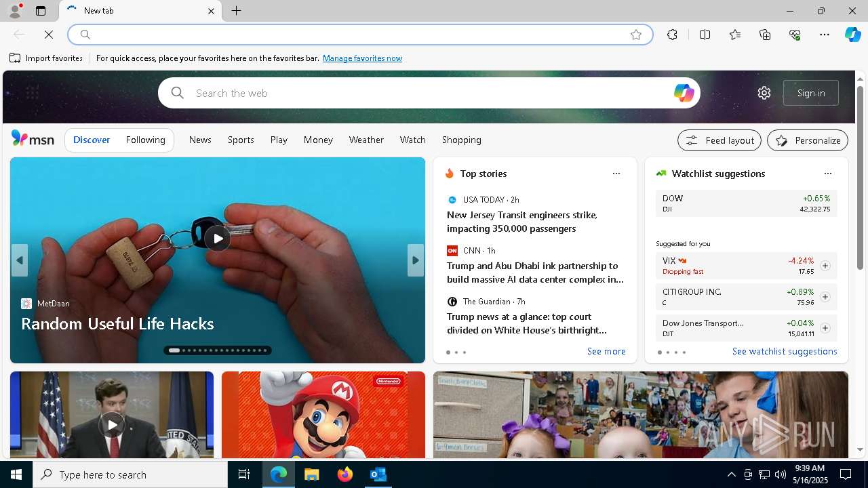Open the Play menu item
Viewport: 868px width, 488px height.
pos(279,140)
